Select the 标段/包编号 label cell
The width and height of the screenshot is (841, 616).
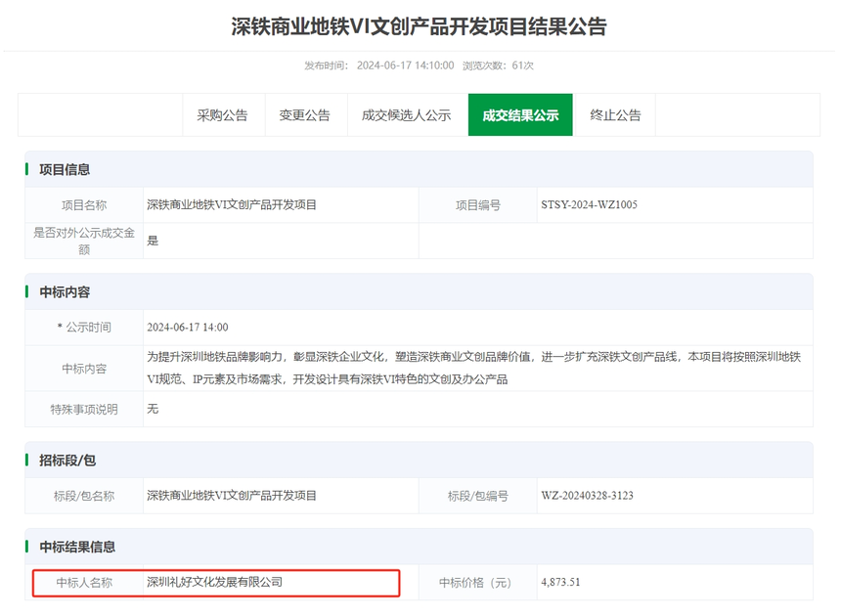(478, 496)
